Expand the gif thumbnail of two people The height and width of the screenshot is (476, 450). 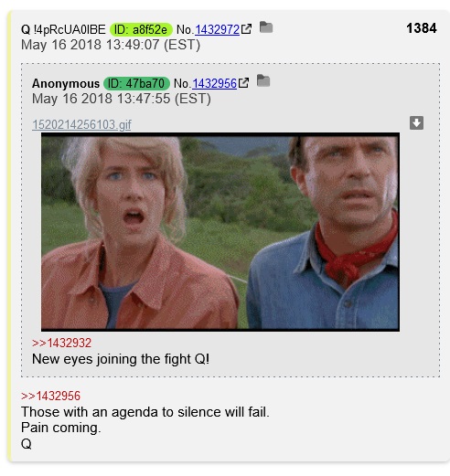(x=220, y=232)
